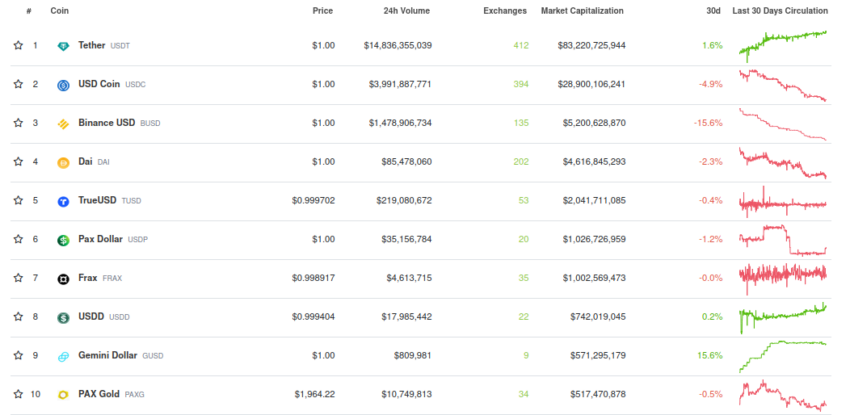Open Tether's 412 exchanges link

520,46
